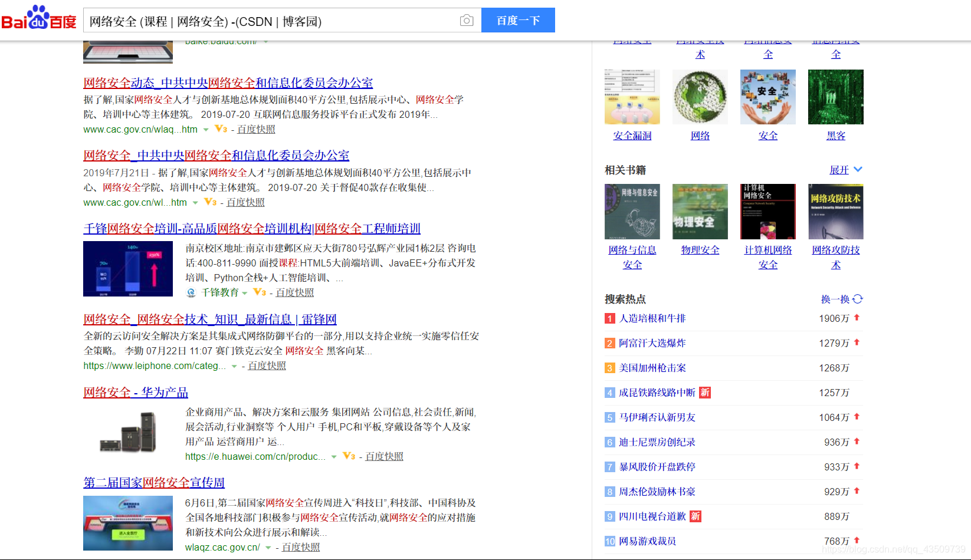Open 百度快照 for leiphone result
Viewport: 971px width, 560px height.
coord(267,365)
